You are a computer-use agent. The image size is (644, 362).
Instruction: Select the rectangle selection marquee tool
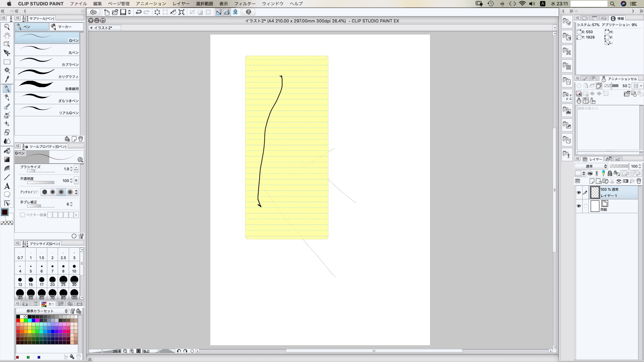click(x=7, y=62)
